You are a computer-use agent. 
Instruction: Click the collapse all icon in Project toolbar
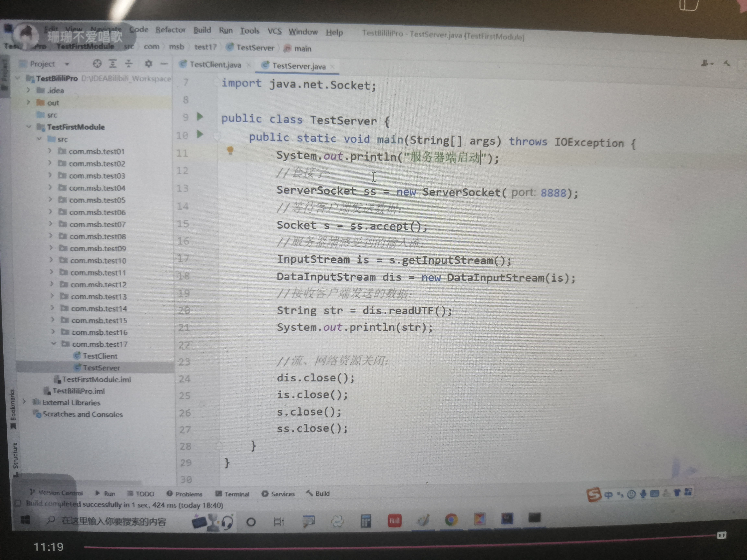point(129,64)
